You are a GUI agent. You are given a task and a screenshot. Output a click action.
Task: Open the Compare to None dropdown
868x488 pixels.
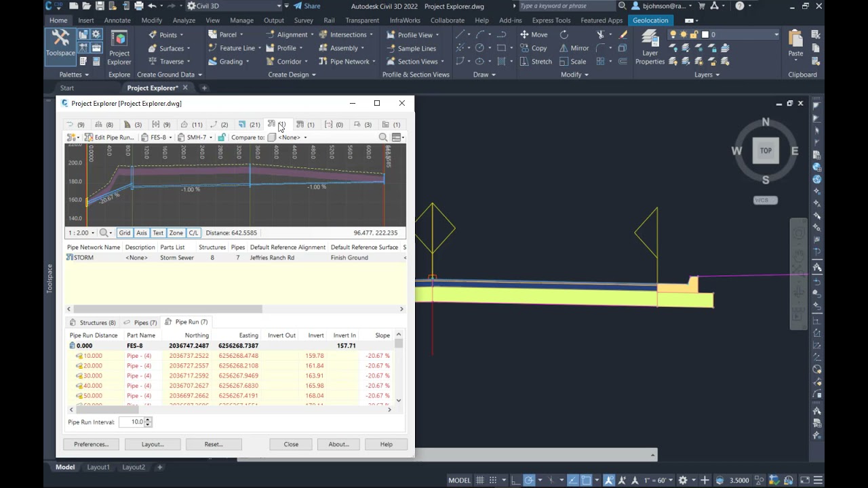(x=288, y=138)
